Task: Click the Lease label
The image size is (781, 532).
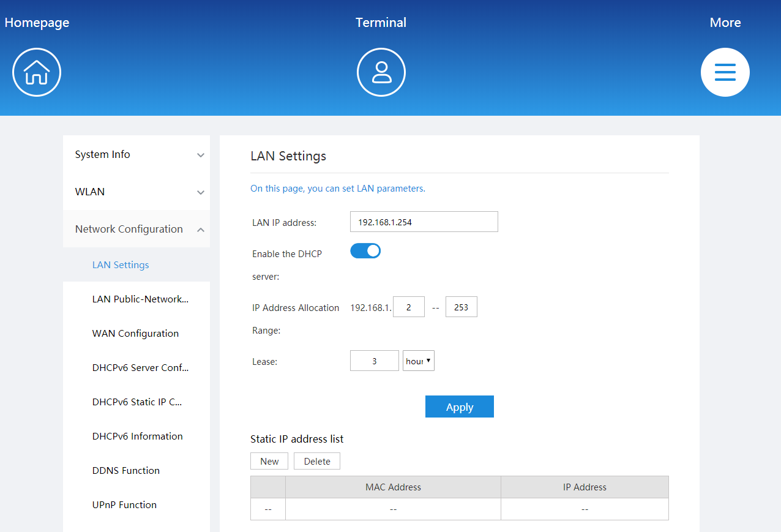Action: click(x=264, y=362)
